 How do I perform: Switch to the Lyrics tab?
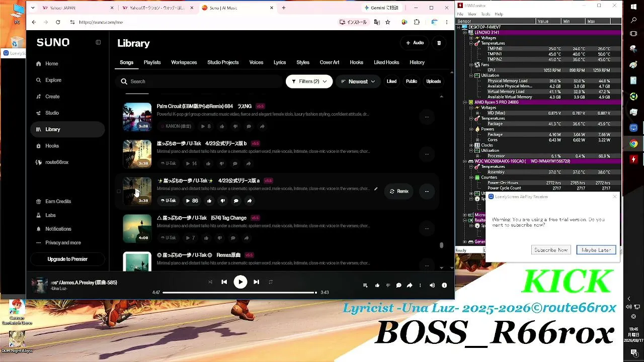[280, 62]
